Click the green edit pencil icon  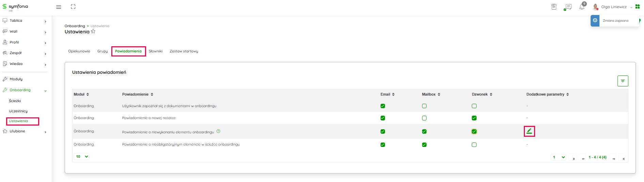[529, 131]
